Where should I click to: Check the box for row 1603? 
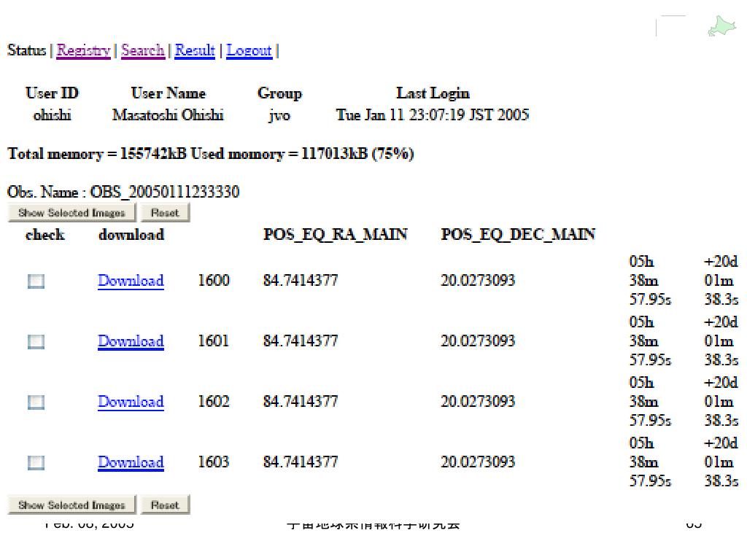pyautogui.click(x=36, y=462)
